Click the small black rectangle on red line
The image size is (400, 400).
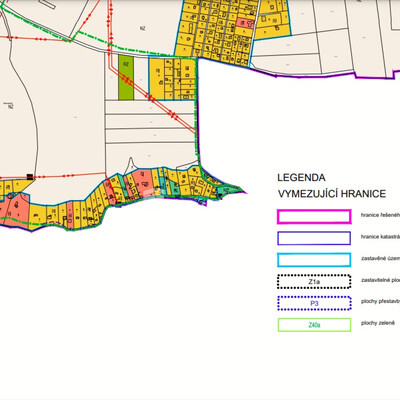pyautogui.click(x=30, y=177)
